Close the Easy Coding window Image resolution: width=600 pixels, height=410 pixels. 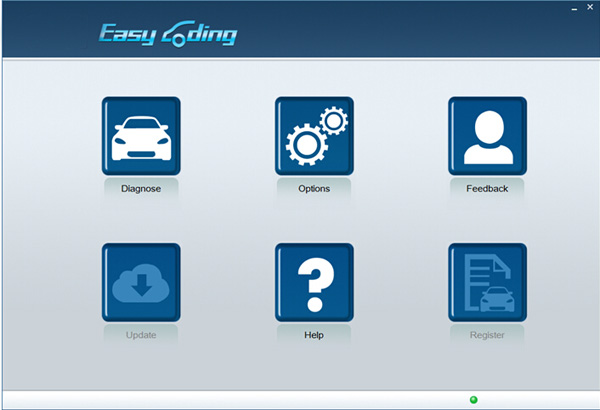(x=590, y=6)
